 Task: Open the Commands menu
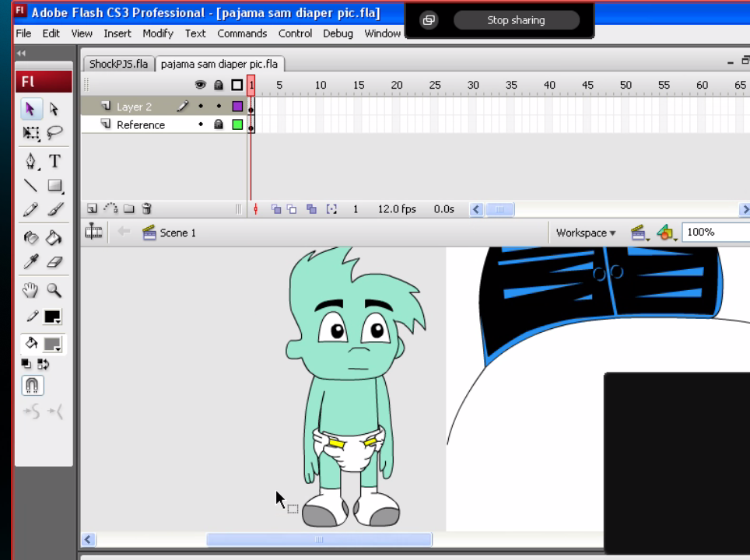pyautogui.click(x=242, y=33)
